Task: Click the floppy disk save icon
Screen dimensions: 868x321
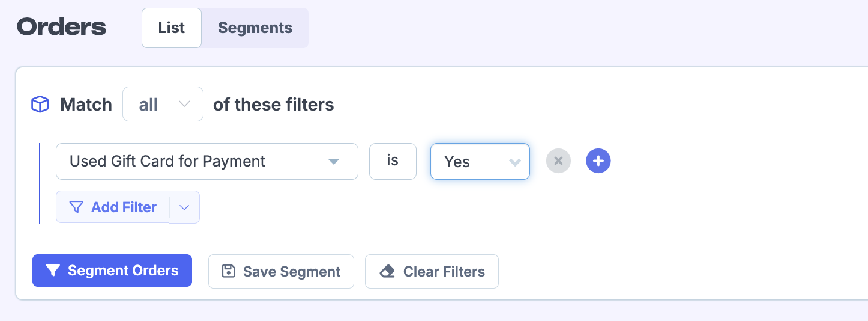Action: coord(228,271)
